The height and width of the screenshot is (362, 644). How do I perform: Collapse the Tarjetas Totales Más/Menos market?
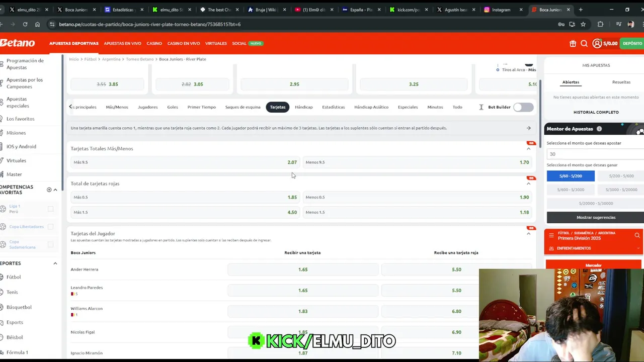coord(528,149)
